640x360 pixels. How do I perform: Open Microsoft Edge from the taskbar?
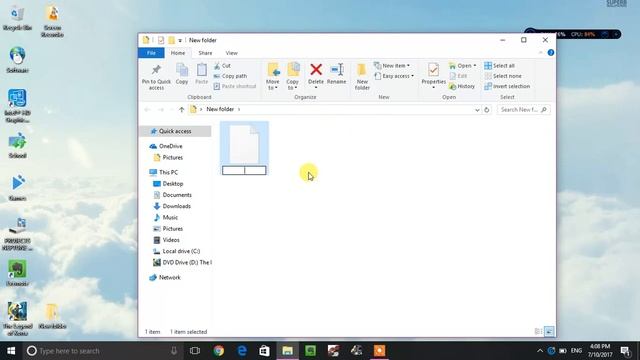pyautogui.click(x=242, y=351)
